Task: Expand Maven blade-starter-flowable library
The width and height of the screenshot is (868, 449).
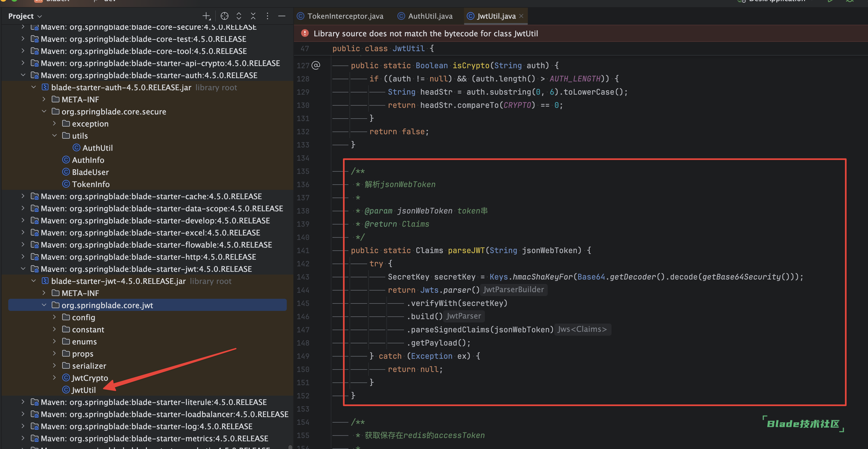Action: [x=23, y=245]
